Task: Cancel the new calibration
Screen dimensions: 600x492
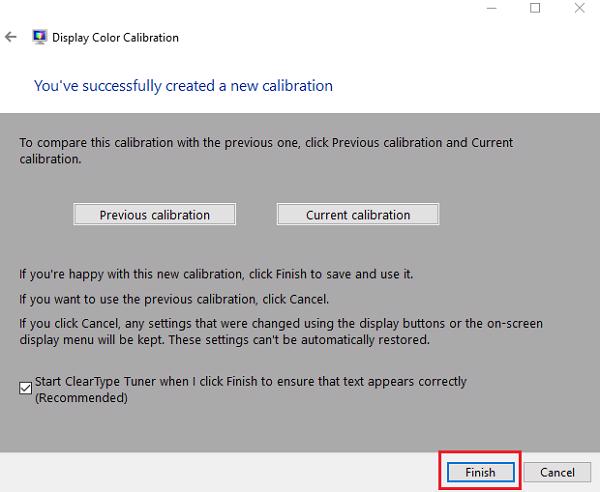Action: coord(557,472)
